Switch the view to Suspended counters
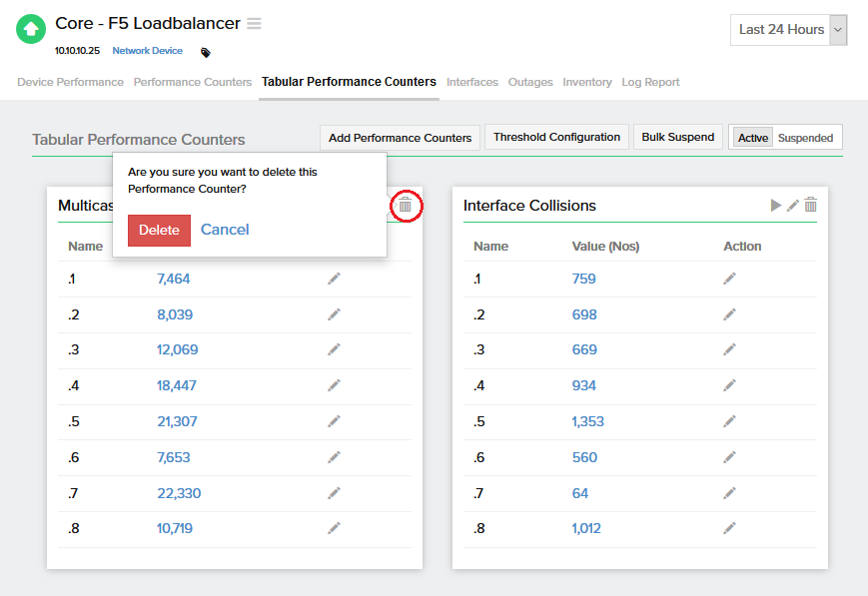The image size is (868, 596). [x=805, y=138]
